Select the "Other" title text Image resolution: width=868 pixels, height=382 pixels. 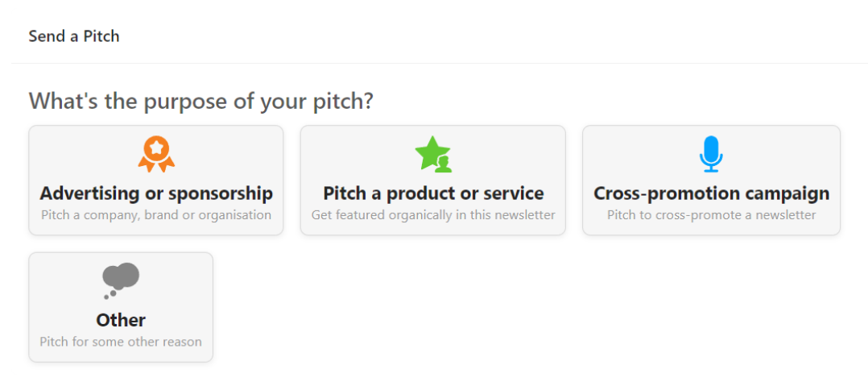tap(121, 320)
